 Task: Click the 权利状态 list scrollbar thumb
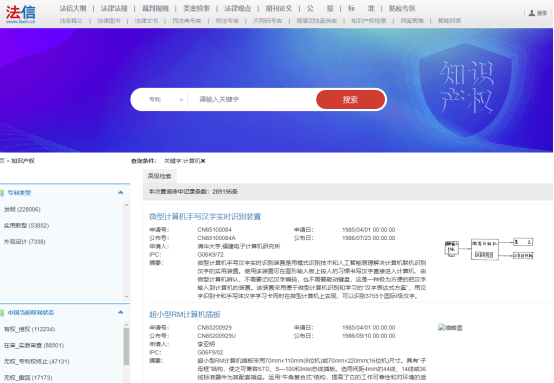(x=126, y=346)
